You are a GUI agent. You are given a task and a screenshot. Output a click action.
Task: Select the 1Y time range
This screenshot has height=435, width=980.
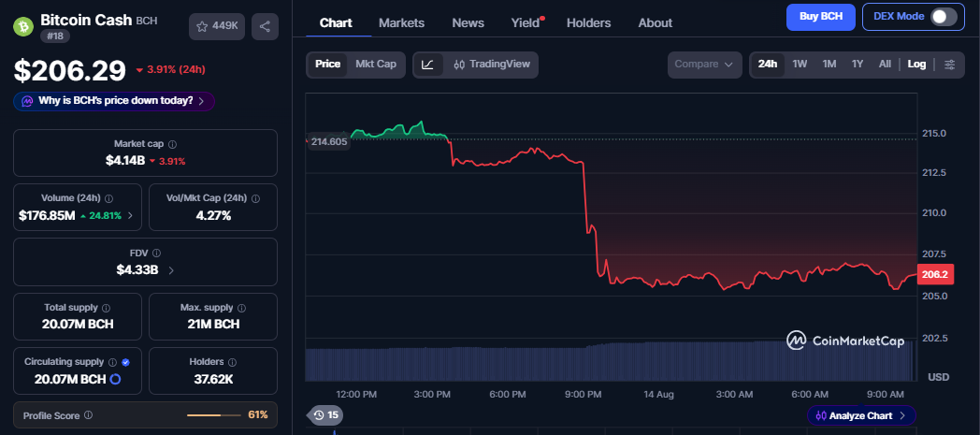(857, 65)
